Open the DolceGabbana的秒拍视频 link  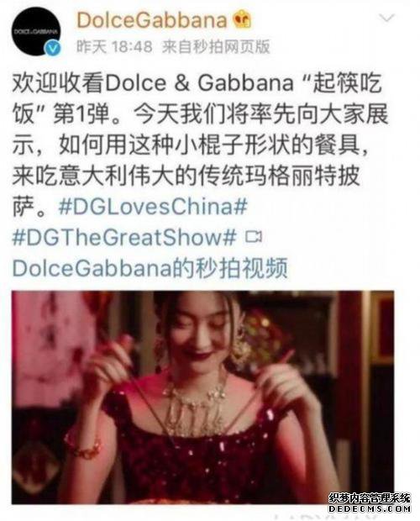tap(150, 268)
